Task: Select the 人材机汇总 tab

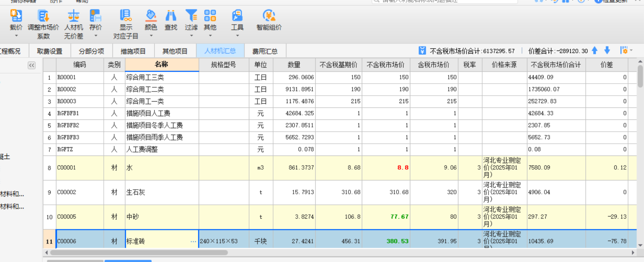Action: click(x=220, y=51)
